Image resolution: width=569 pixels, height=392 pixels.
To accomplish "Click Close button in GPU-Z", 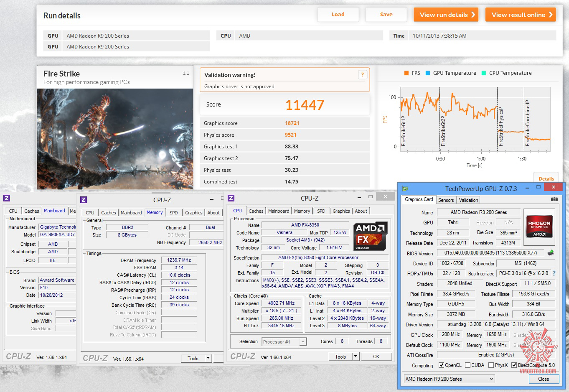I will (x=544, y=379).
